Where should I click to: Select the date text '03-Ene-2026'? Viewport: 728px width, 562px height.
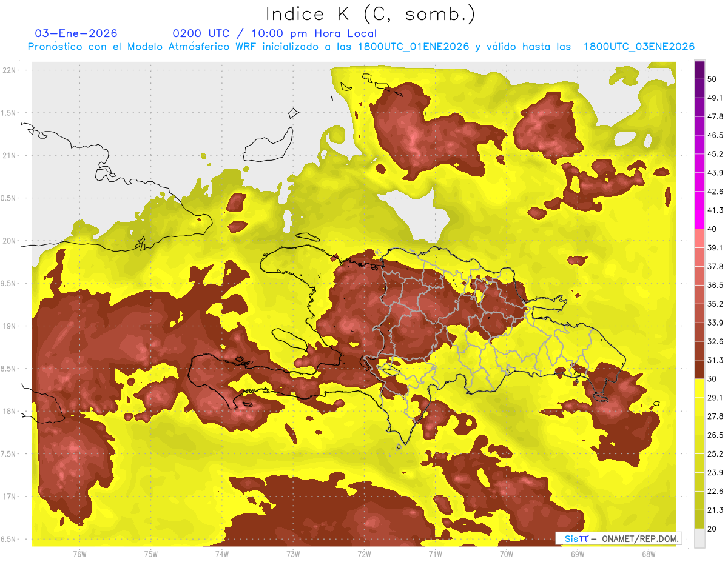coord(76,33)
